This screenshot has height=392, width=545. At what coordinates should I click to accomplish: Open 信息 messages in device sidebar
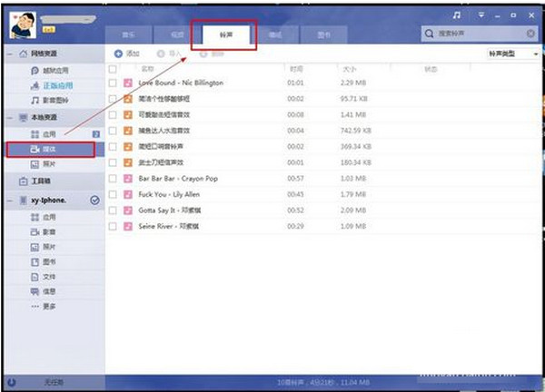pos(49,292)
